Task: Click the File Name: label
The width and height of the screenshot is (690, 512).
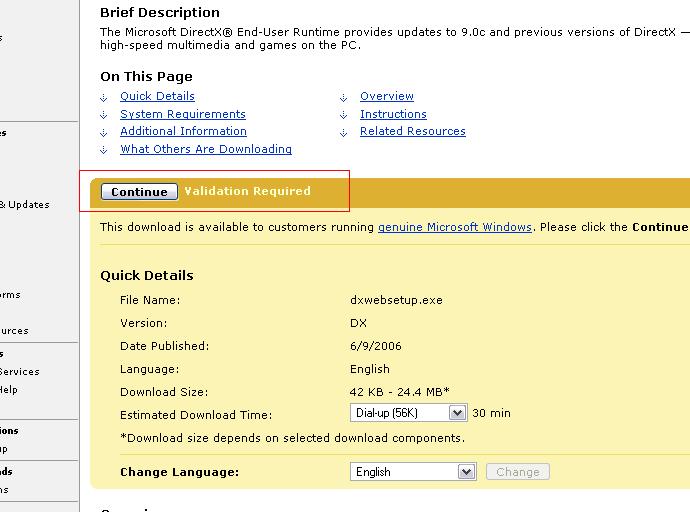Action: click(x=150, y=300)
